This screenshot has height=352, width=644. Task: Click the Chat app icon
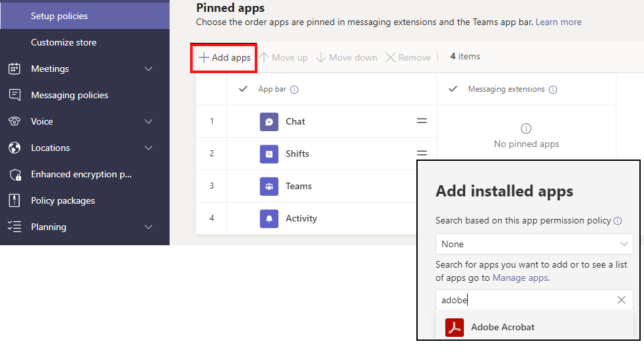(269, 122)
